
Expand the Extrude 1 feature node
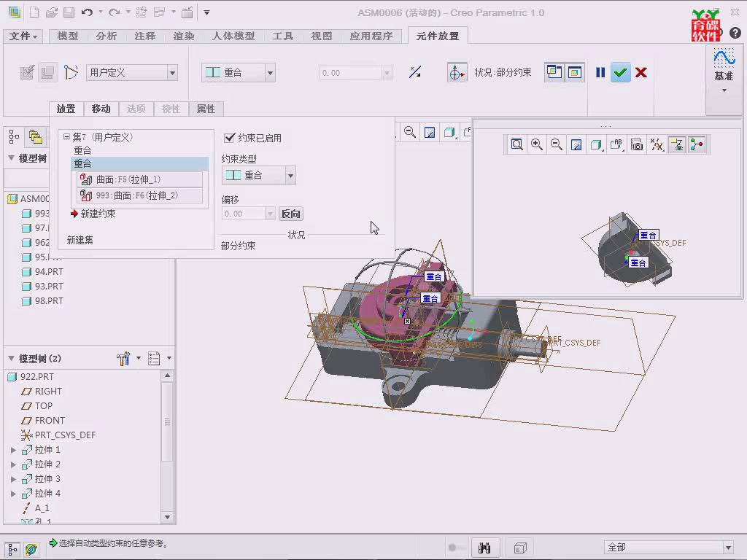coord(13,449)
